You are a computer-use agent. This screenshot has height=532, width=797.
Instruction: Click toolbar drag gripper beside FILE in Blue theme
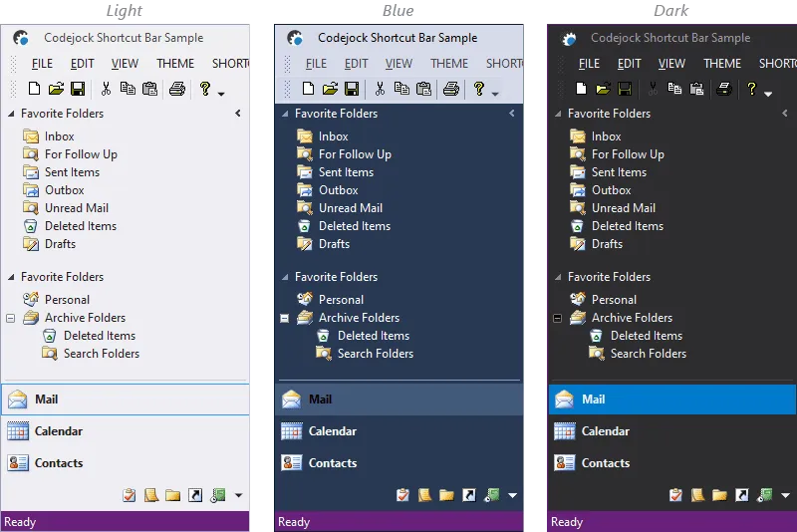click(x=287, y=64)
